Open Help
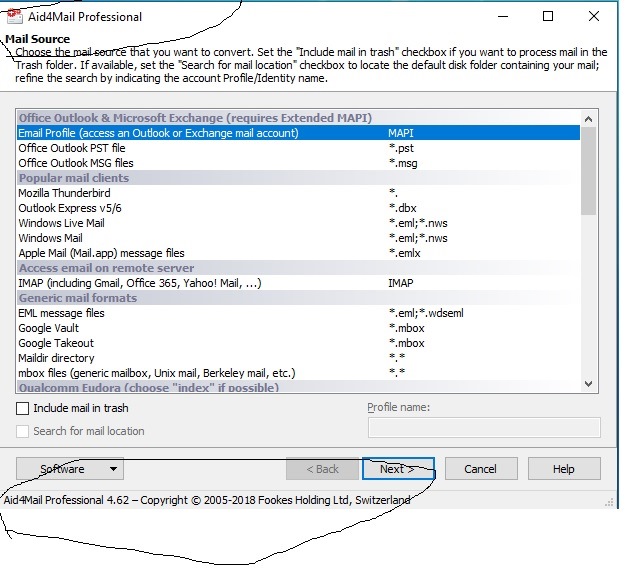The width and height of the screenshot is (625, 574). click(564, 469)
